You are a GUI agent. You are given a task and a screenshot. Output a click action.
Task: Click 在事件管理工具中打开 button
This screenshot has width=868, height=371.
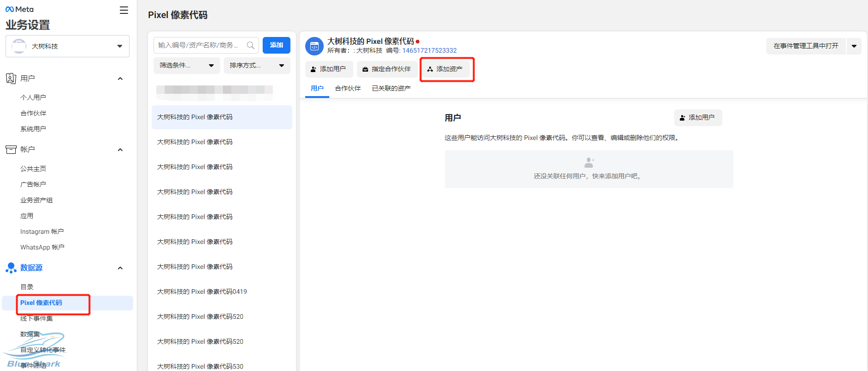(x=806, y=46)
